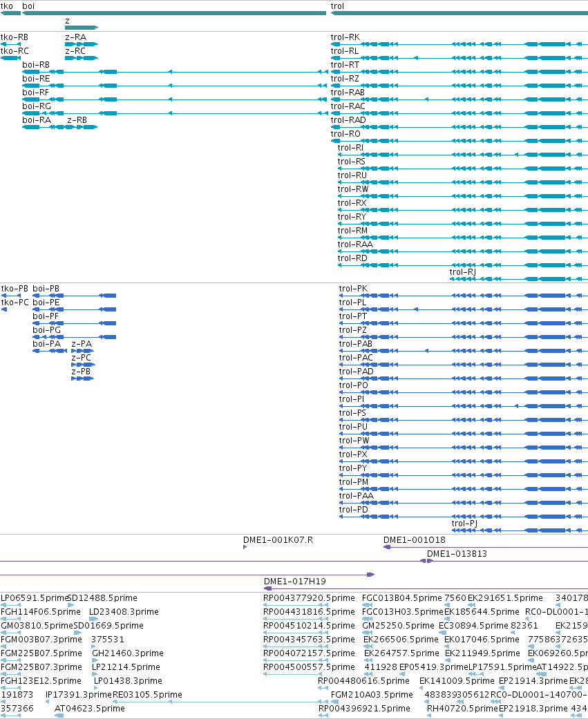Click EST 375531 label
588x719 pixels.
pyautogui.click(x=107, y=639)
